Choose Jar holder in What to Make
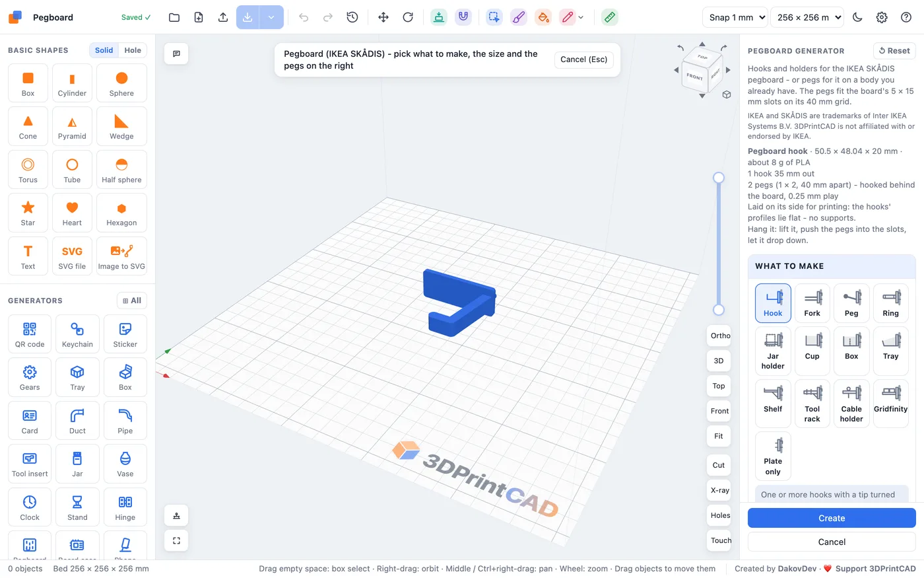924x578 pixels. 773,351
